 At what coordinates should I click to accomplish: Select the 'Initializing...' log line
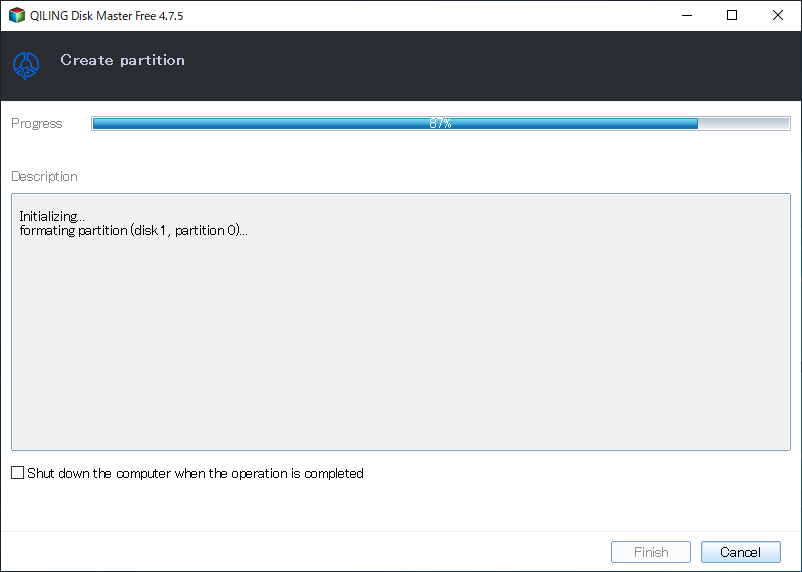pyautogui.click(x=52, y=216)
